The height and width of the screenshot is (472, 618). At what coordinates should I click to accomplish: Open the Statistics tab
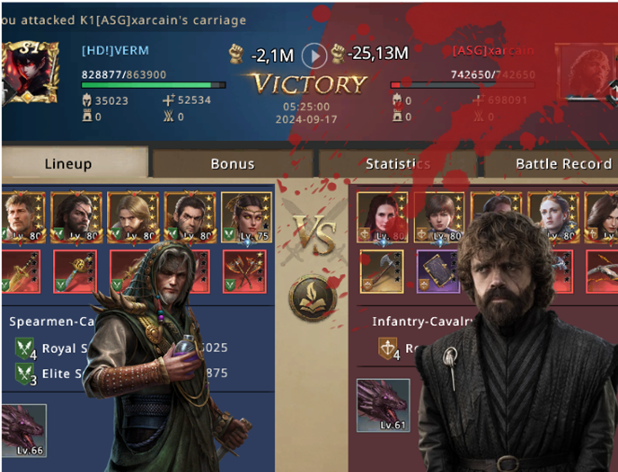[x=397, y=164]
